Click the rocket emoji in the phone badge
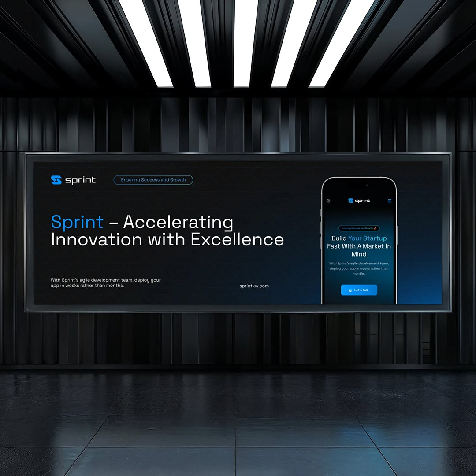476x476 pixels. (x=376, y=228)
